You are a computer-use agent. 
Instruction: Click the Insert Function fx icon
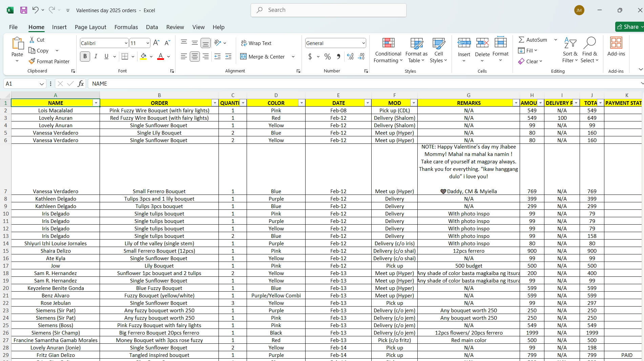click(x=81, y=84)
